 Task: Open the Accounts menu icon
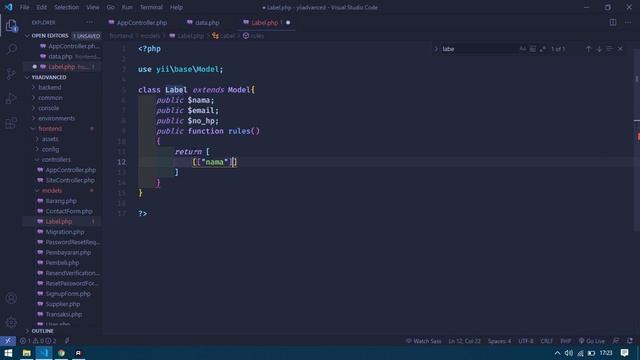click(x=11, y=298)
